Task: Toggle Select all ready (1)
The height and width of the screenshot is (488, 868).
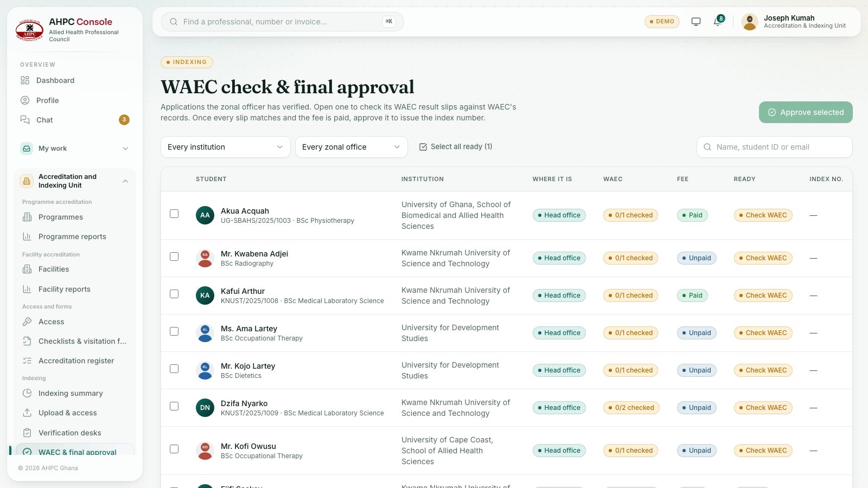Action: [456, 147]
